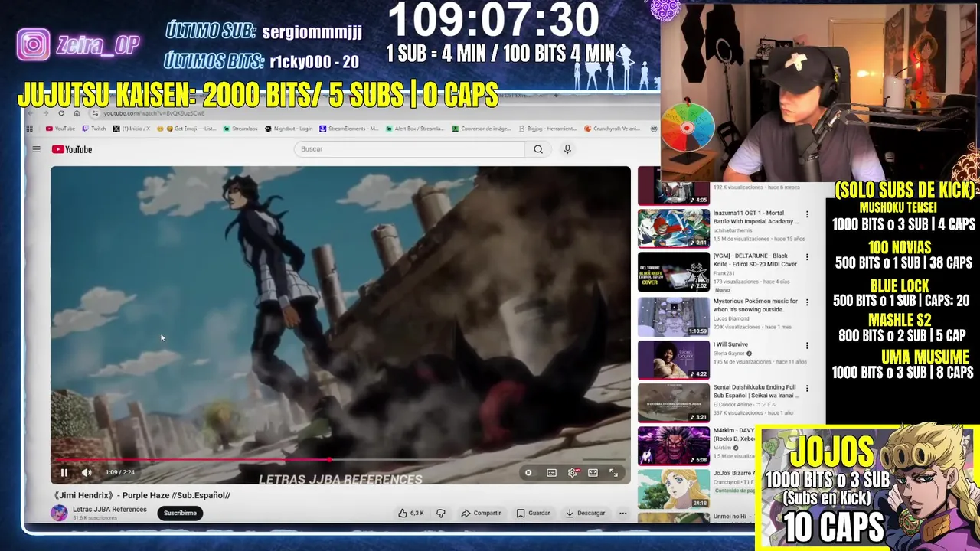The width and height of the screenshot is (980, 551).
Task: Click the browser forward arrow
Action: pos(46,113)
